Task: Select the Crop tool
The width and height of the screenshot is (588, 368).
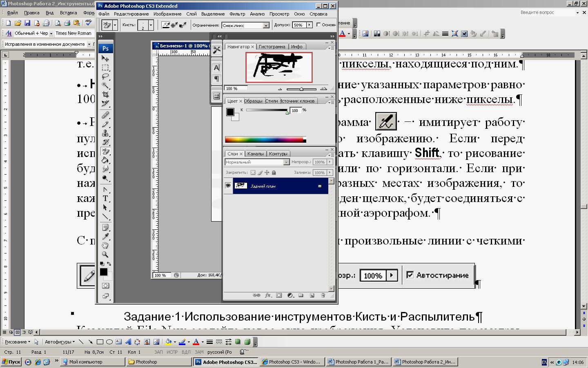Action: pos(105,94)
